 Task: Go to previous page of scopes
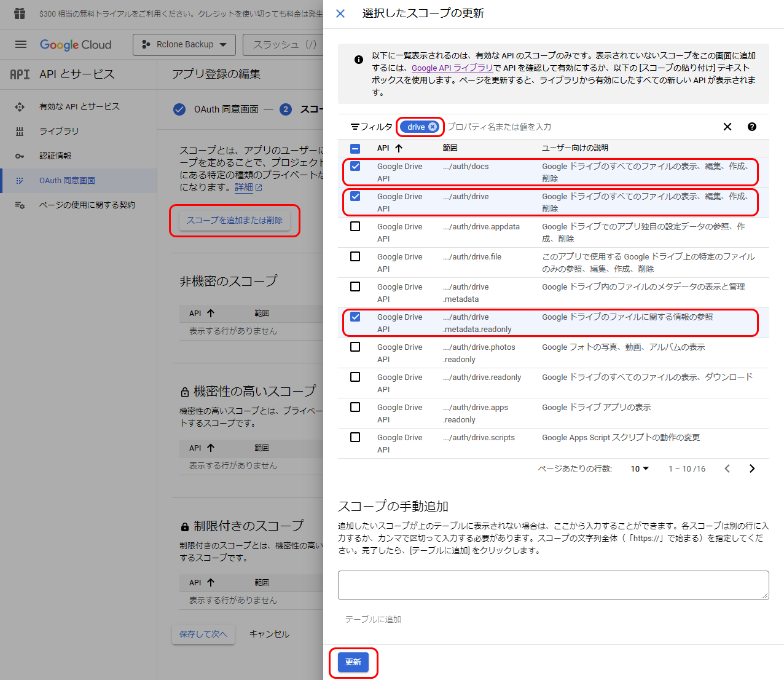(x=727, y=468)
